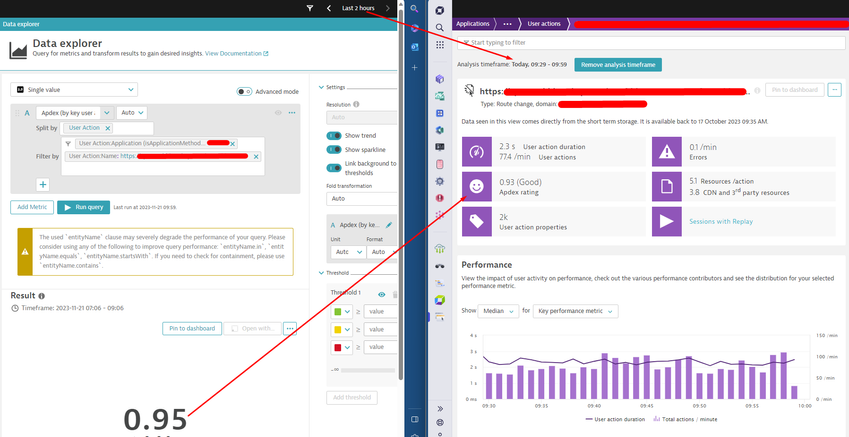This screenshot has width=849, height=437.
Task: Click the filter funnel icon in top bar
Action: (x=310, y=8)
